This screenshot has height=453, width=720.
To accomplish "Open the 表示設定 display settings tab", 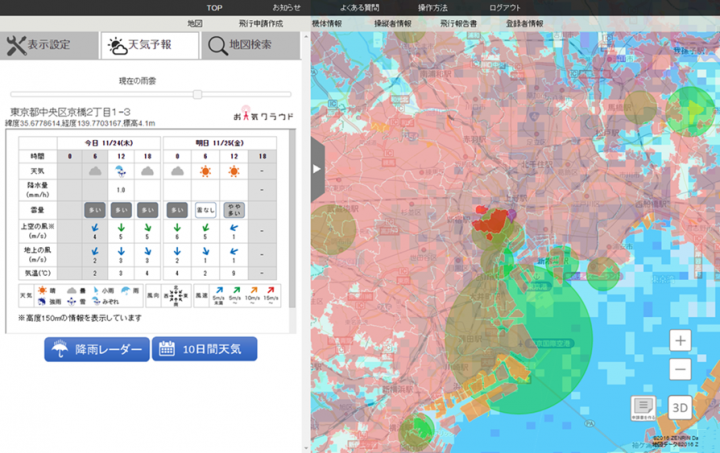I will click(x=48, y=45).
